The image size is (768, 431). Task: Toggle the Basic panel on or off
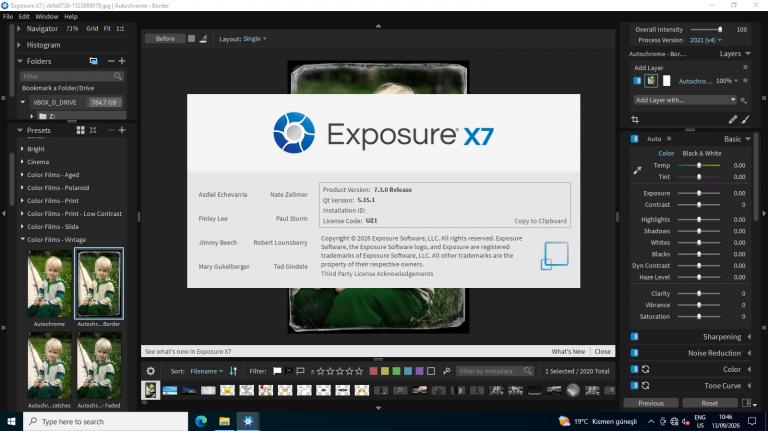point(634,139)
